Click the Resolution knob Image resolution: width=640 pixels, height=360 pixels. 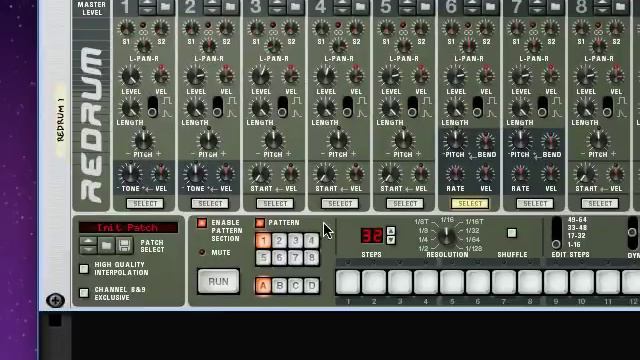click(447, 236)
